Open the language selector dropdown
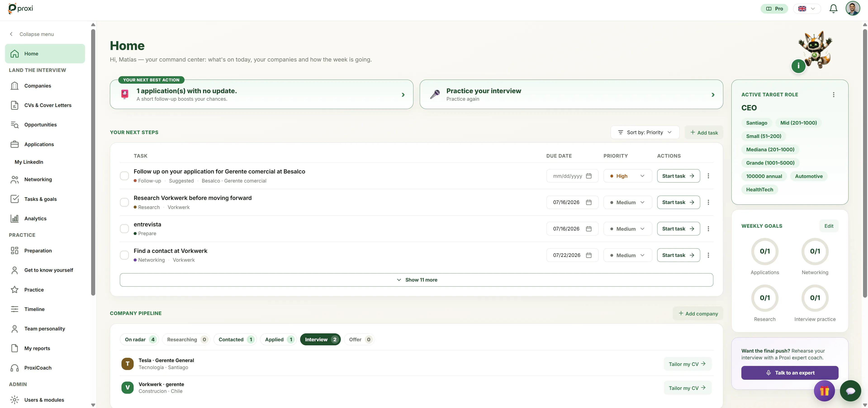The height and width of the screenshot is (408, 868). tap(807, 9)
